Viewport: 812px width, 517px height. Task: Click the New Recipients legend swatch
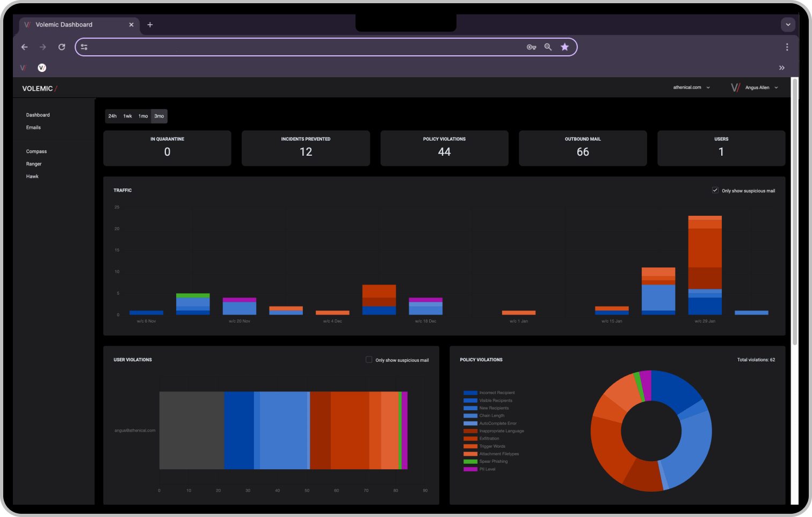click(470, 408)
